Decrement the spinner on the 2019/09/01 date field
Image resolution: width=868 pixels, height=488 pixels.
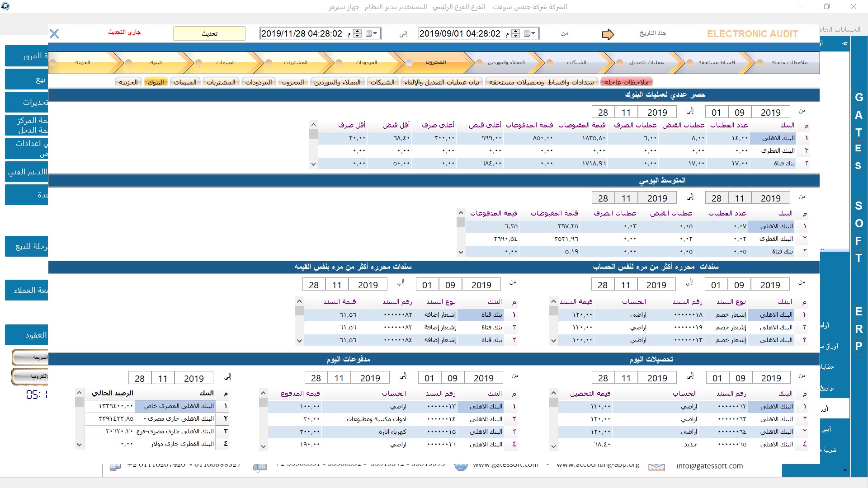pos(516,36)
